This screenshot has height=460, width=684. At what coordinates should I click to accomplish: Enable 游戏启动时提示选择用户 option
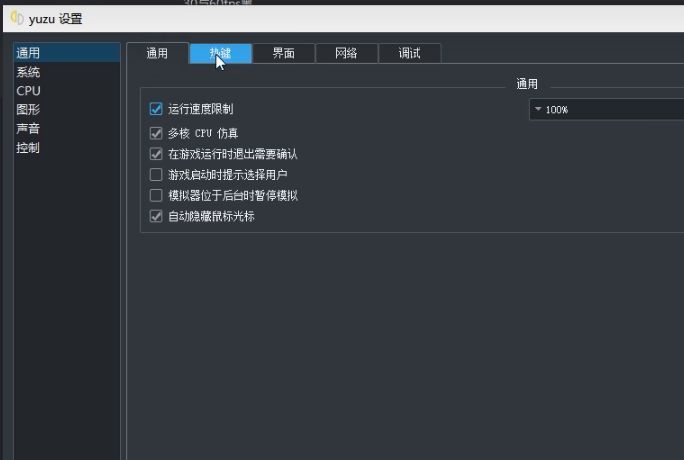156,175
